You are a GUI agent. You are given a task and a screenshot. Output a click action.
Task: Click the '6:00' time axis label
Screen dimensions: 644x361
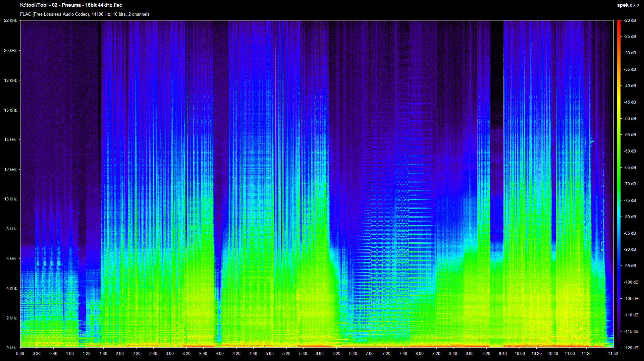320,354
